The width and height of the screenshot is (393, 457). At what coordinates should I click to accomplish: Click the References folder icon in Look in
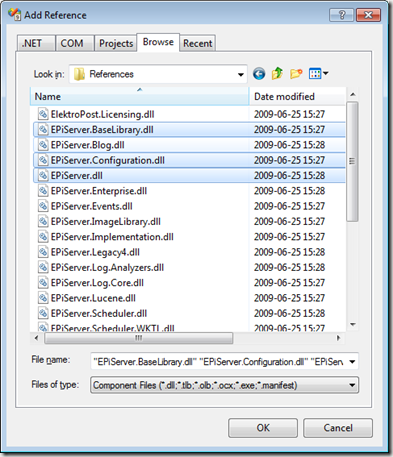pyautogui.click(x=79, y=74)
